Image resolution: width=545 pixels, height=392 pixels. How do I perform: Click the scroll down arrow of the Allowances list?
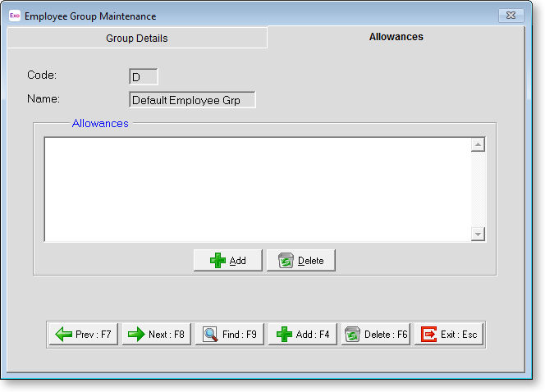479,235
